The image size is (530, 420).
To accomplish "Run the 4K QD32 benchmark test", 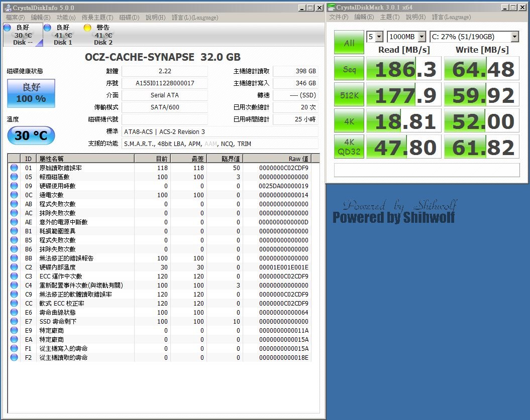I will [349, 147].
